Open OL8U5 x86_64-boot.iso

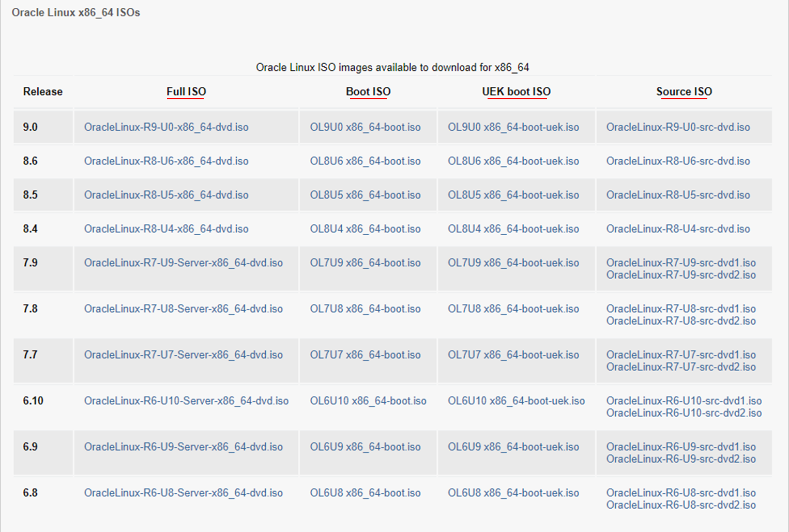(x=366, y=195)
